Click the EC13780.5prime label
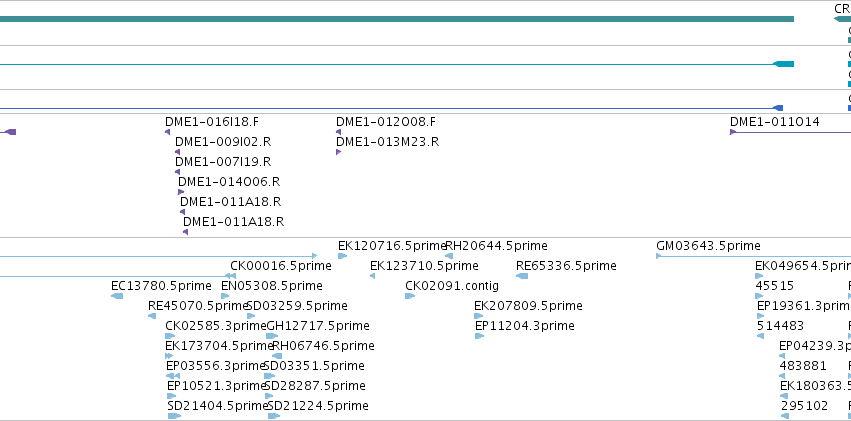Image resolution: width=851 pixels, height=421 pixels. tap(161, 286)
